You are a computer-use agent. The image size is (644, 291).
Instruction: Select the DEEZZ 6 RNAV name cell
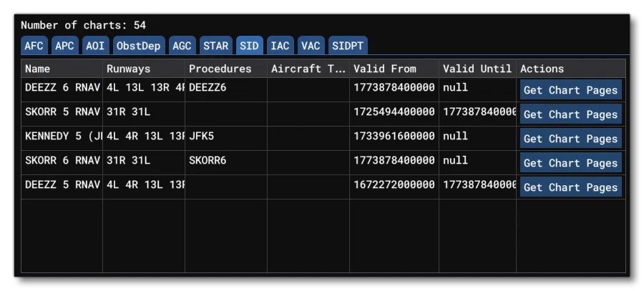click(62, 90)
